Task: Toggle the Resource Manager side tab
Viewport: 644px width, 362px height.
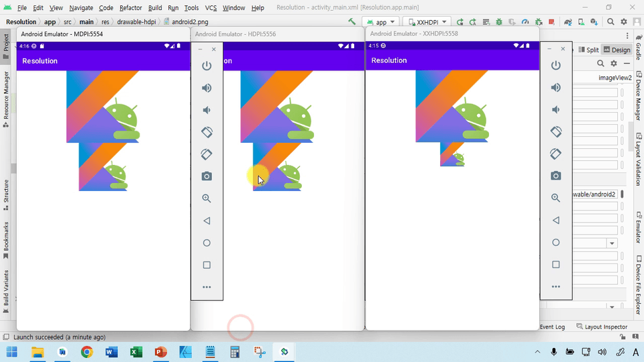Action: [x=6, y=99]
